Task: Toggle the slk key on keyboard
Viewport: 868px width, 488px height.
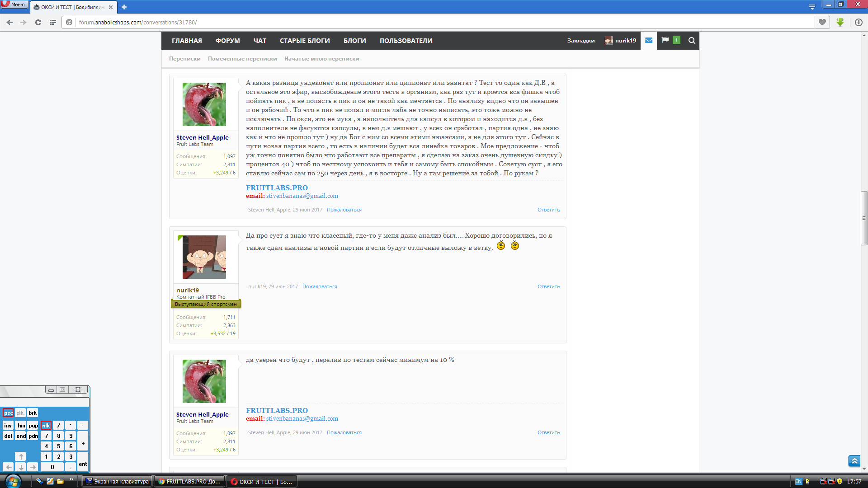Action: pos(20,413)
